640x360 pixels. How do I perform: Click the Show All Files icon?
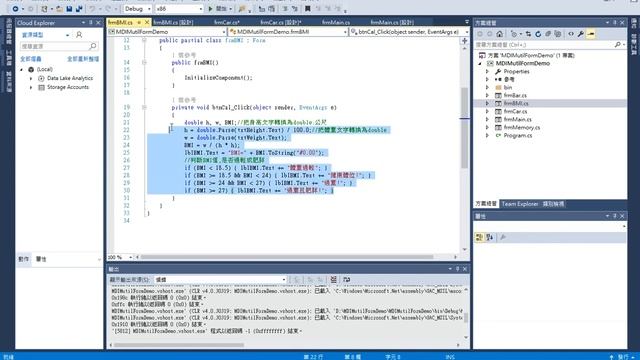(557, 34)
